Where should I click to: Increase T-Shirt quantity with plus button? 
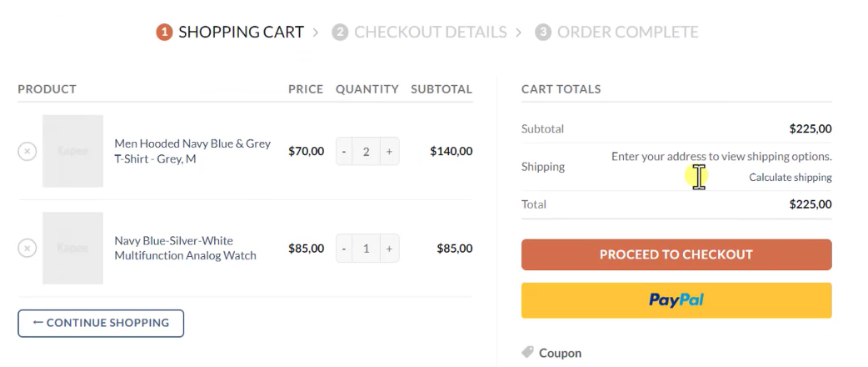pos(389,152)
